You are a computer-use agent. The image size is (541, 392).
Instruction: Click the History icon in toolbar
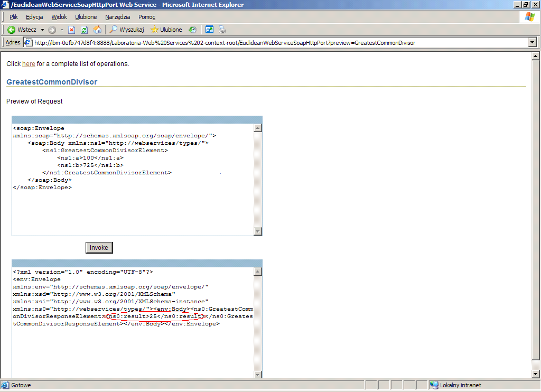click(192, 30)
